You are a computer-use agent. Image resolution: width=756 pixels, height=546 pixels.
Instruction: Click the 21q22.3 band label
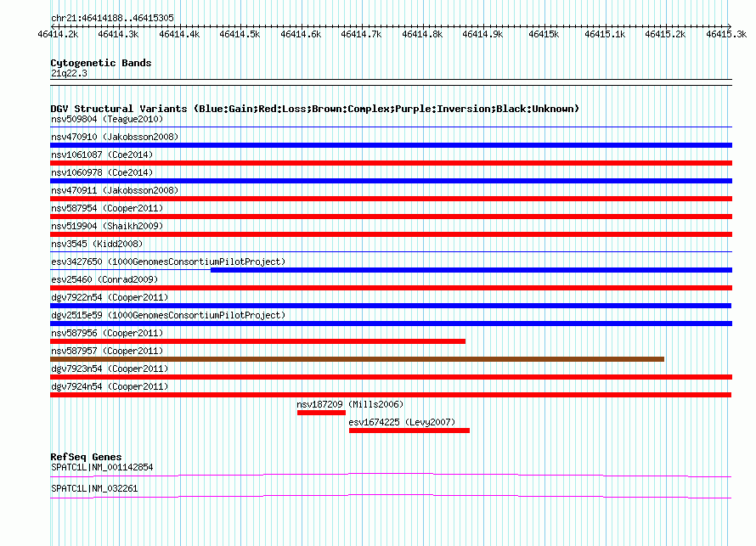[x=69, y=73]
